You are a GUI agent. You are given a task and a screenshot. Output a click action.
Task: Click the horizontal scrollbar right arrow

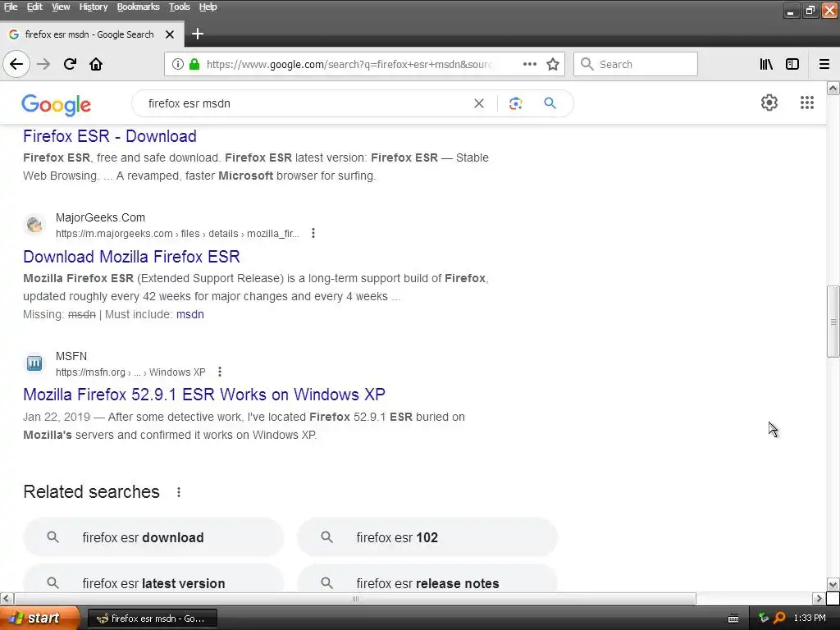pyautogui.click(x=818, y=598)
